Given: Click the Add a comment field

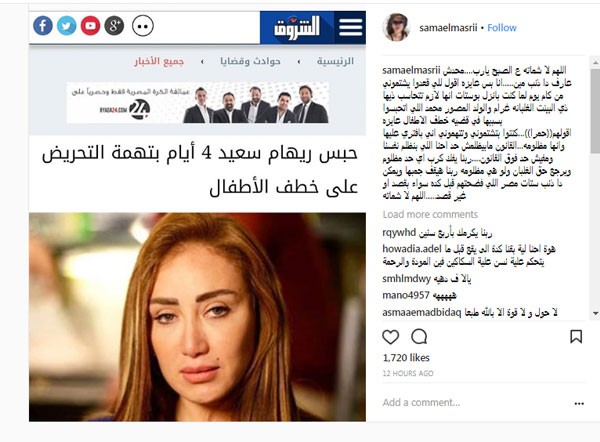Looking at the screenshot, I should [474, 403].
